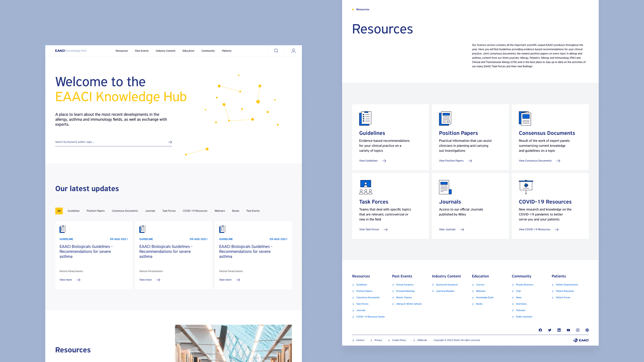Click the Instagram icon in the footer

(578, 330)
